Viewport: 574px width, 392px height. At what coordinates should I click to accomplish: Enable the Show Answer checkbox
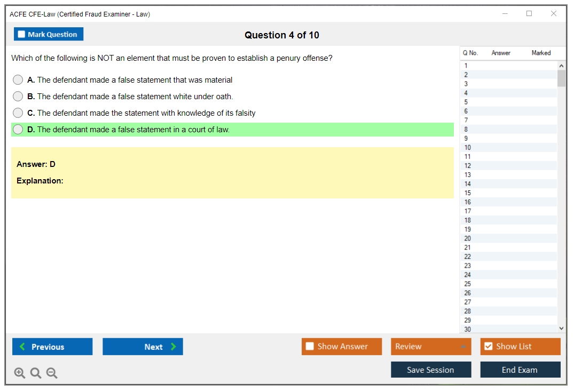(x=310, y=347)
